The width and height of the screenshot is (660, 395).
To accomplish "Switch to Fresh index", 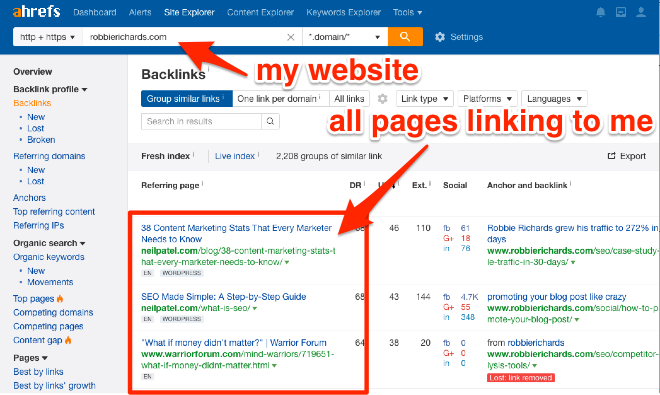I will click(166, 156).
